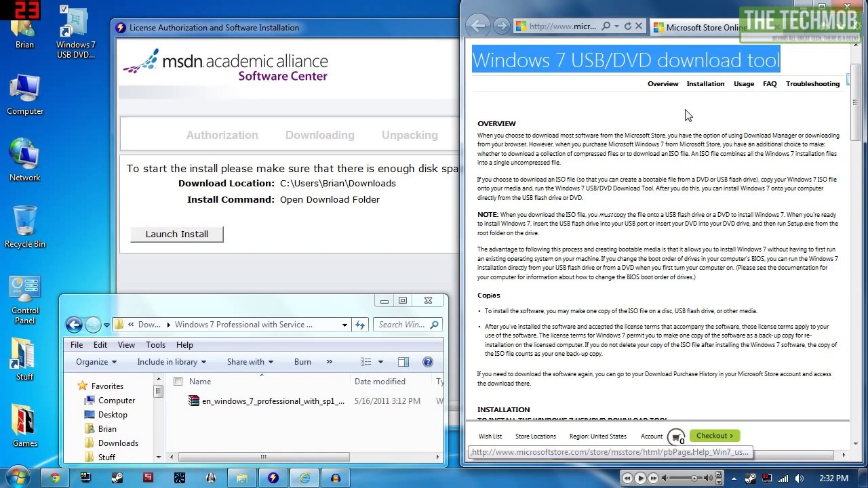
Task: Open Explorer help button
Action: [428, 362]
